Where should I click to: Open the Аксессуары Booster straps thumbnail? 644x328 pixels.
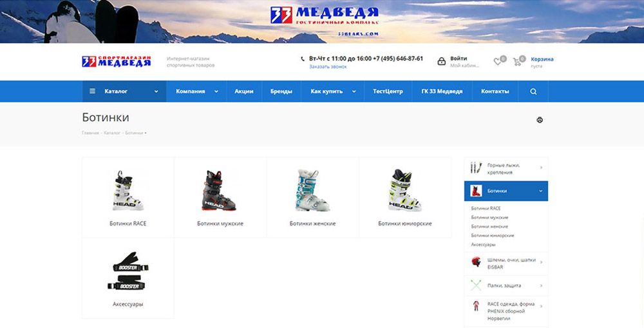127,271
